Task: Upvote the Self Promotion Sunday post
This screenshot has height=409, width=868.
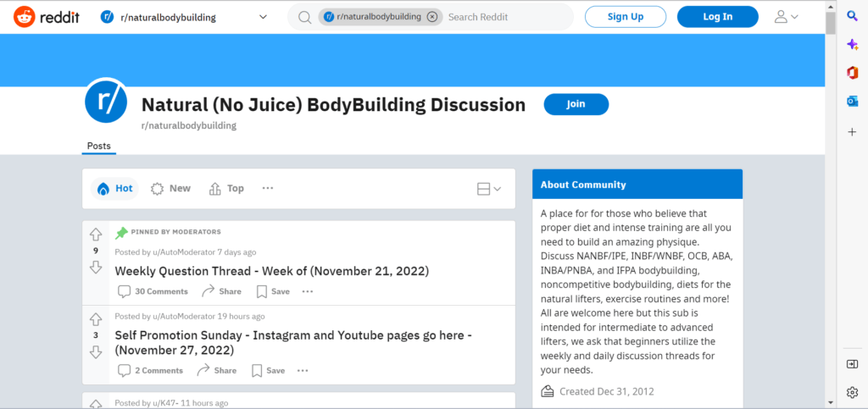Action: [x=96, y=319]
